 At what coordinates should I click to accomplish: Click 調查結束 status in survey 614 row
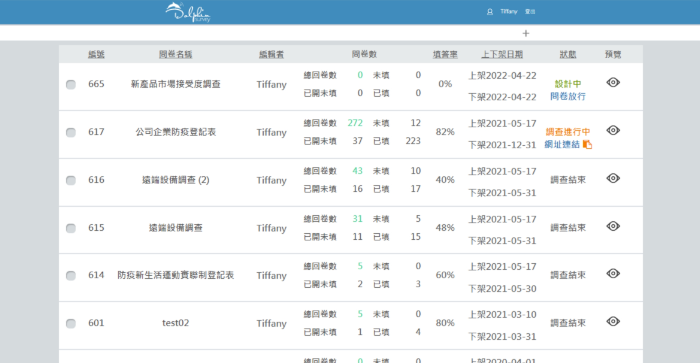pos(568,275)
